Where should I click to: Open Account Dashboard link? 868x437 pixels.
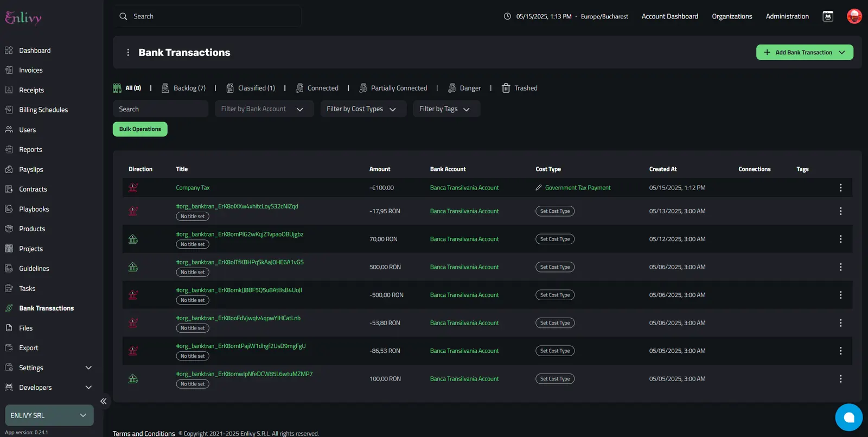click(670, 16)
